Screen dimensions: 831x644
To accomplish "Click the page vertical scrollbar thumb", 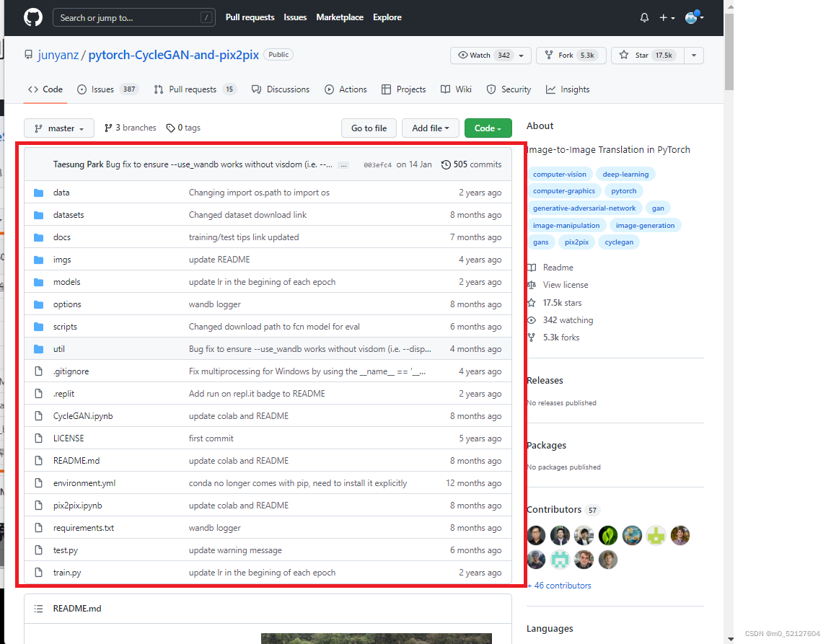I will click(729, 51).
